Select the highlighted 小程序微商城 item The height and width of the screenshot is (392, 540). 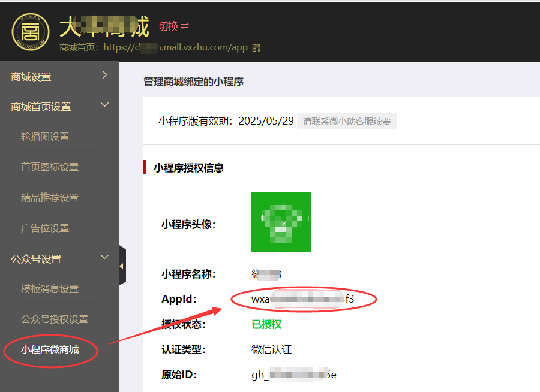point(52,351)
